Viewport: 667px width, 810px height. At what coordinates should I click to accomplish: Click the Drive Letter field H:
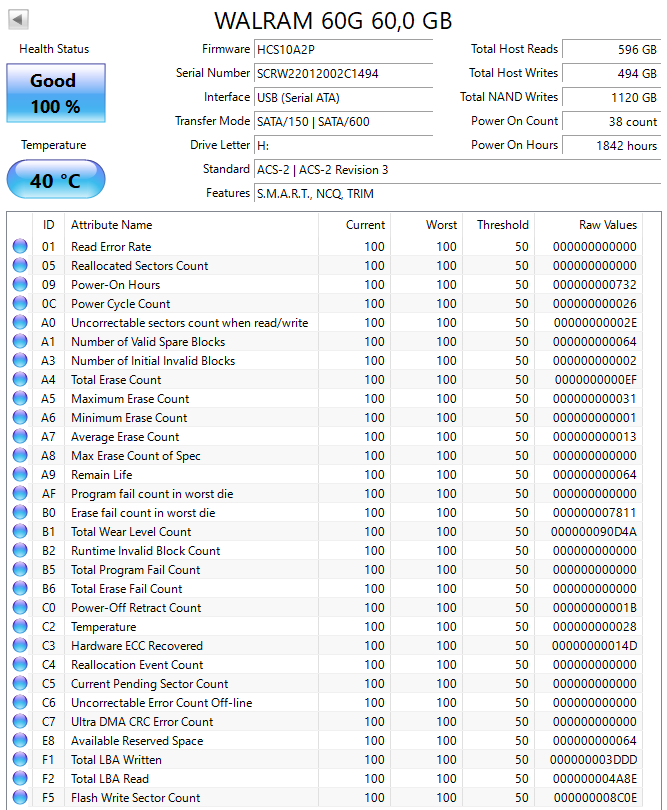(343, 146)
